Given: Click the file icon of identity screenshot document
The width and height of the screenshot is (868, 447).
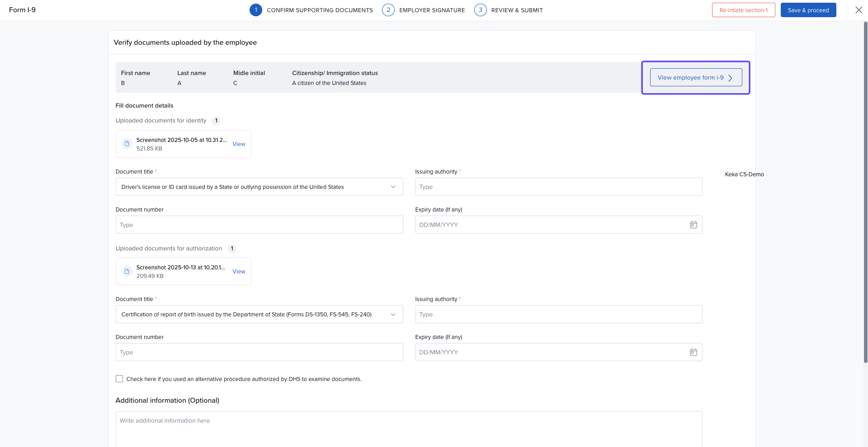Looking at the screenshot, I should (127, 144).
